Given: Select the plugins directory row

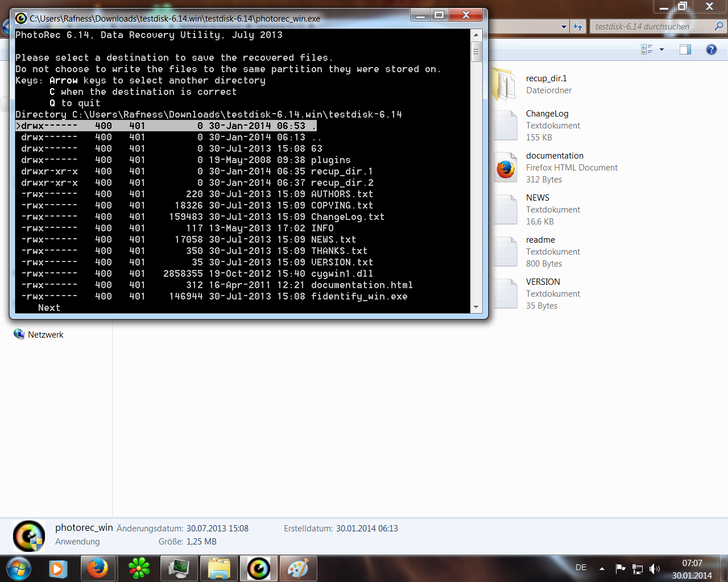Looking at the screenshot, I should (x=186, y=160).
